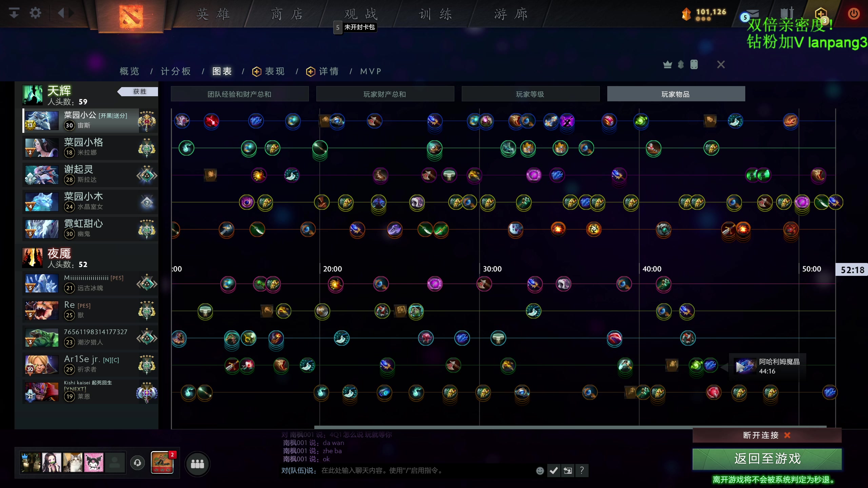Switch to 玩家等级 graph
This screenshot has width=868, height=488.
(530, 94)
